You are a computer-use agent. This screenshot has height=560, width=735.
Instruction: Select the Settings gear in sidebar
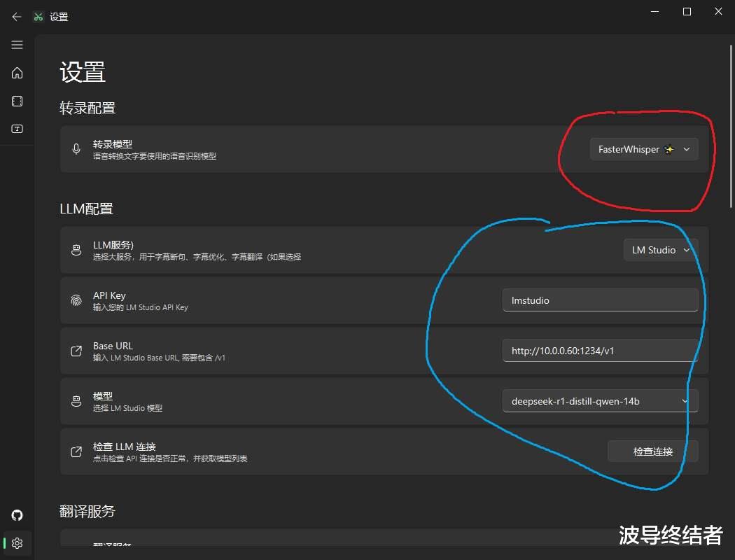(x=17, y=543)
